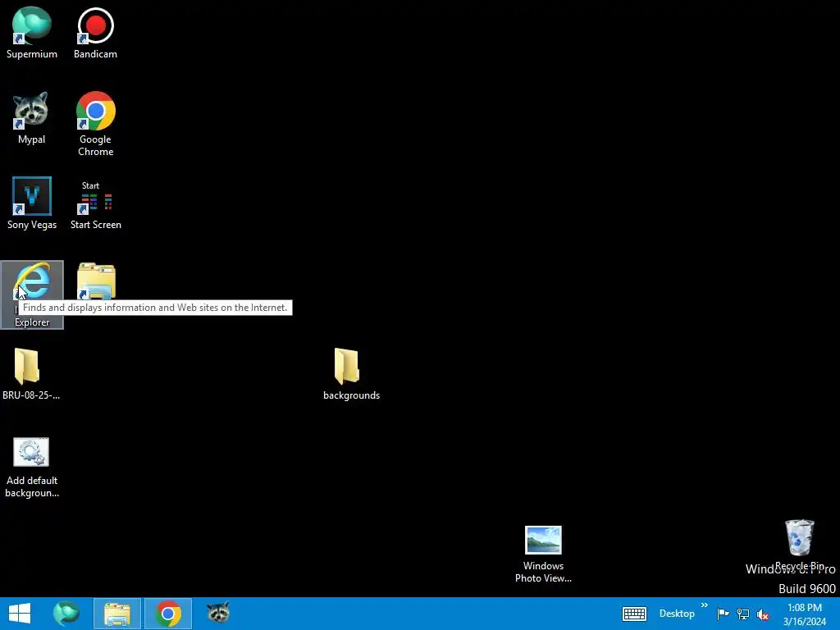Select the File Explorer shortcut beside Internet Explorer
This screenshot has height=630, width=840.
point(96,281)
